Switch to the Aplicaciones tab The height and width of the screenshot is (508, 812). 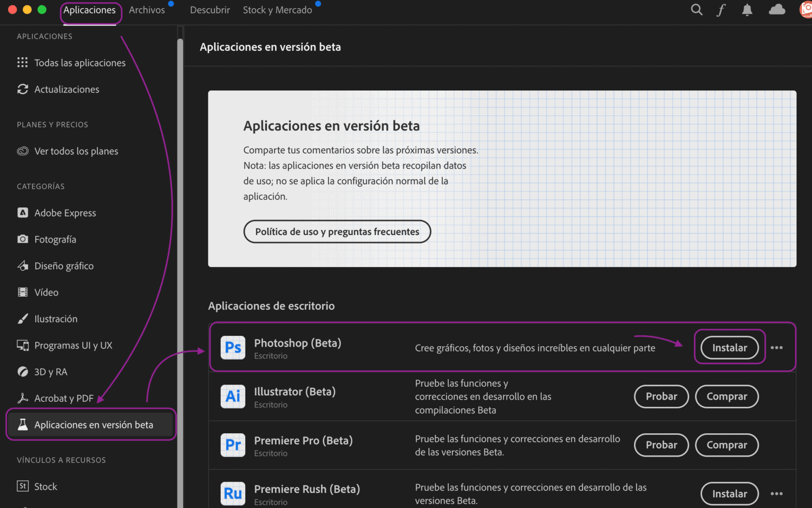89,10
